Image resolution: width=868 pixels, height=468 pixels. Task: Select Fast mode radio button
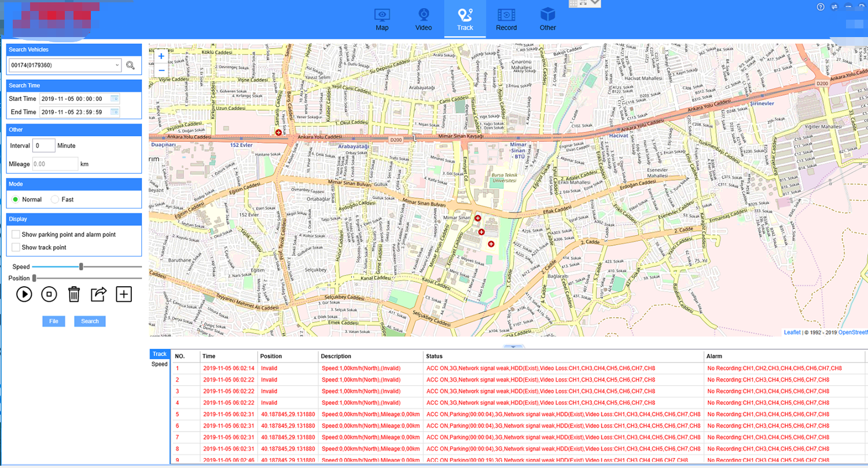(55, 199)
